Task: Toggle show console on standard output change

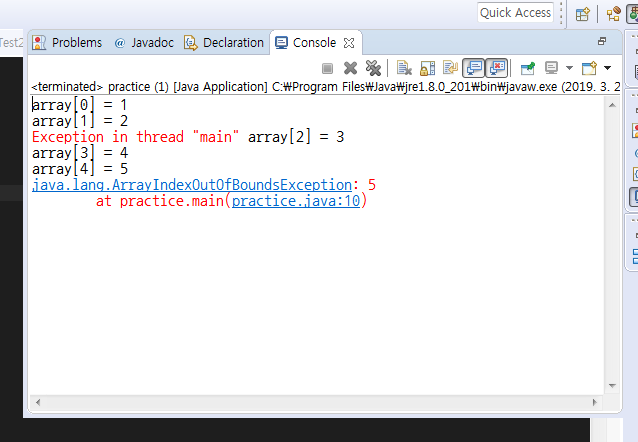Action: (474, 68)
